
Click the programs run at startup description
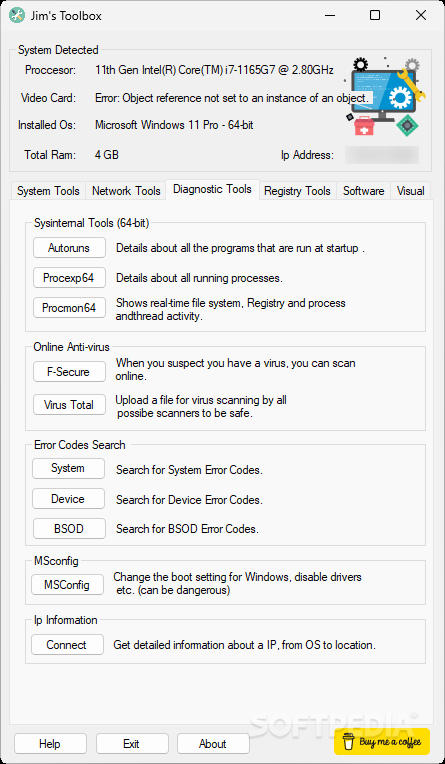(240, 248)
